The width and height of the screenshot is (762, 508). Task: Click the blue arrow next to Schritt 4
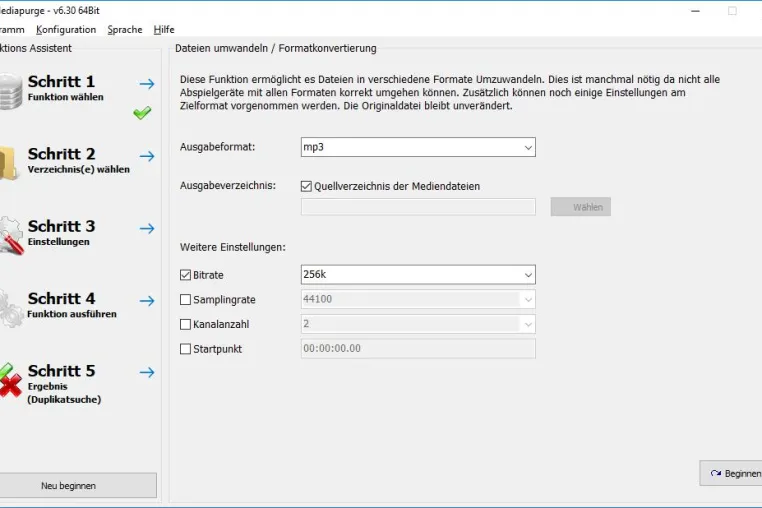point(147,301)
